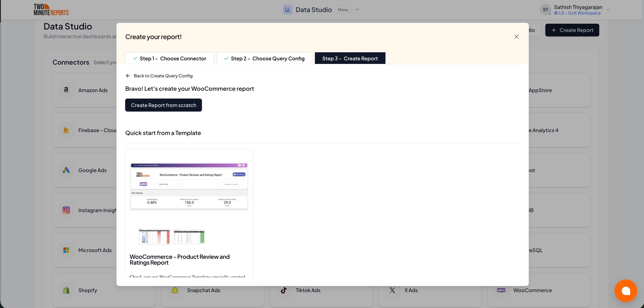Viewport: 644px width, 308px height.
Task: Switch to Step 1 Choose Connector
Action: click(x=169, y=58)
